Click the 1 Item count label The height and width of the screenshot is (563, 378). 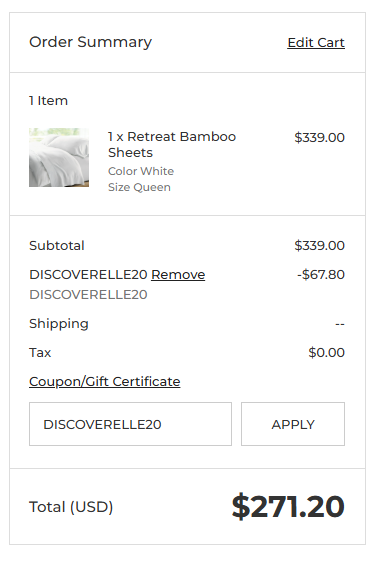(x=48, y=101)
